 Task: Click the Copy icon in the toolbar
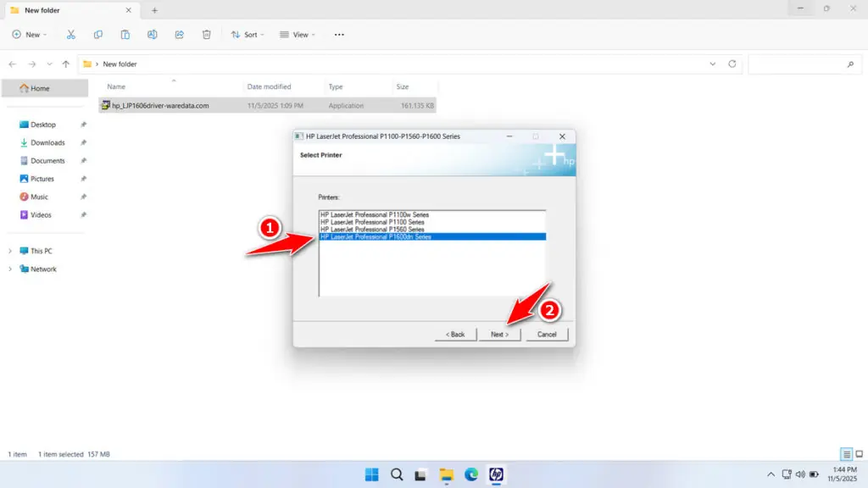[98, 34]
